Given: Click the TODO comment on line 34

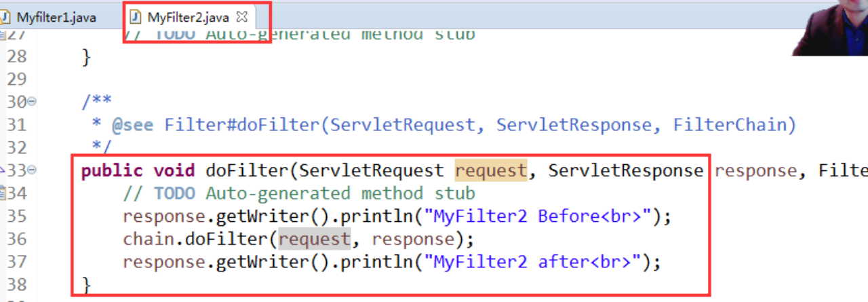Looking at the screenshot, I should (299, 193).
